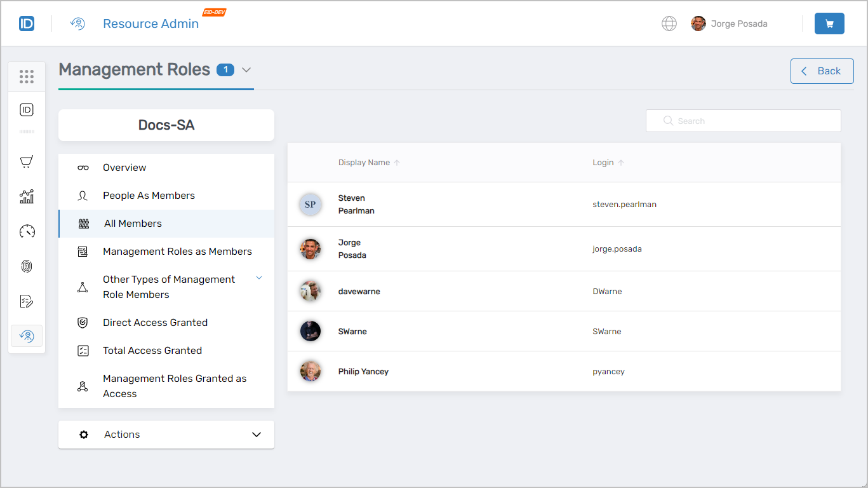
Task: Go back using the Back button
Action: [822, 71]
